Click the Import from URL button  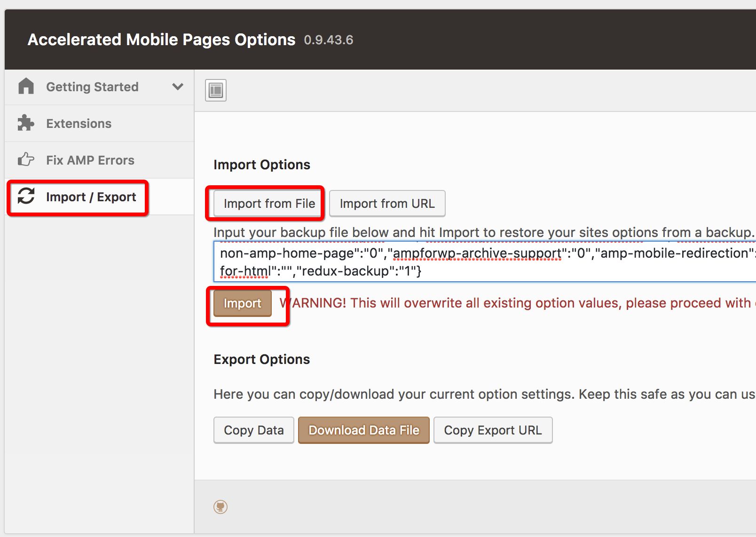(x=387, y=204)
